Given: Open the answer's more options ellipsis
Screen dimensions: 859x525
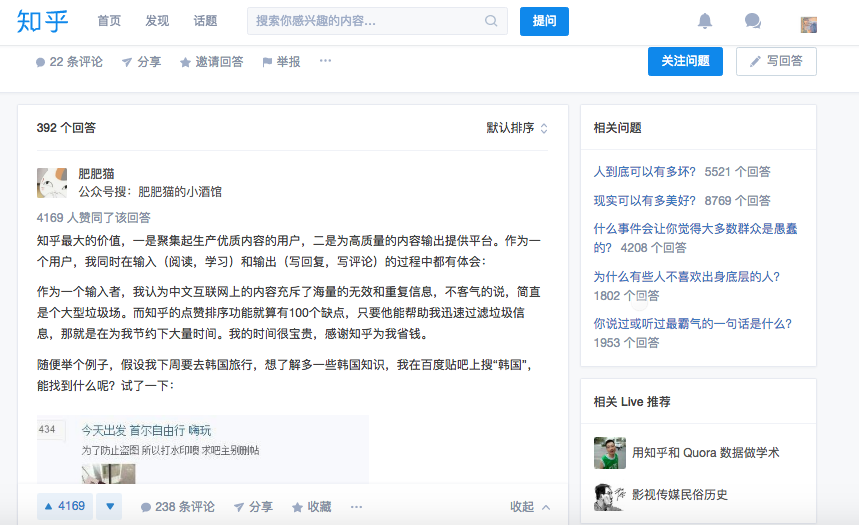Looking at the screenshot, I should [356, 507].
